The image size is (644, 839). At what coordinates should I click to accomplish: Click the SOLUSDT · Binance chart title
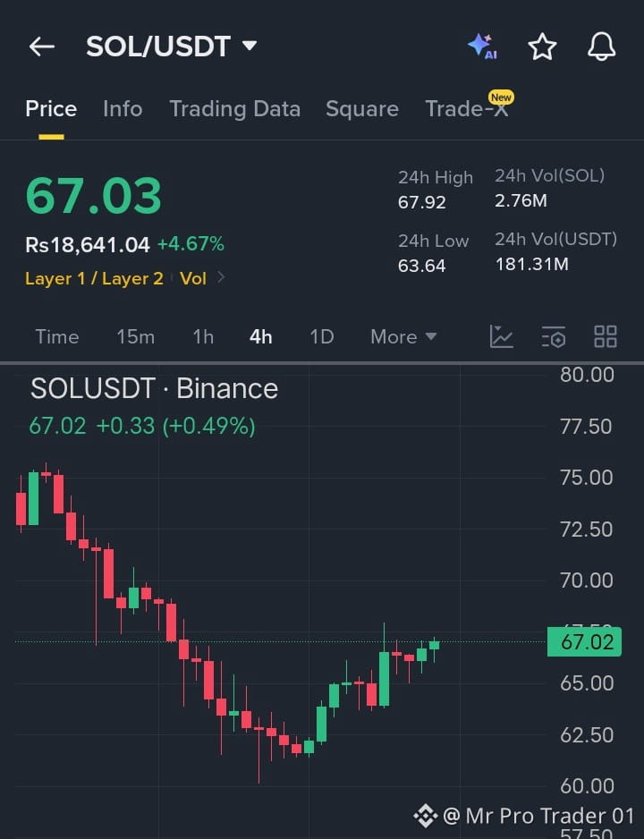coord(155,389)
